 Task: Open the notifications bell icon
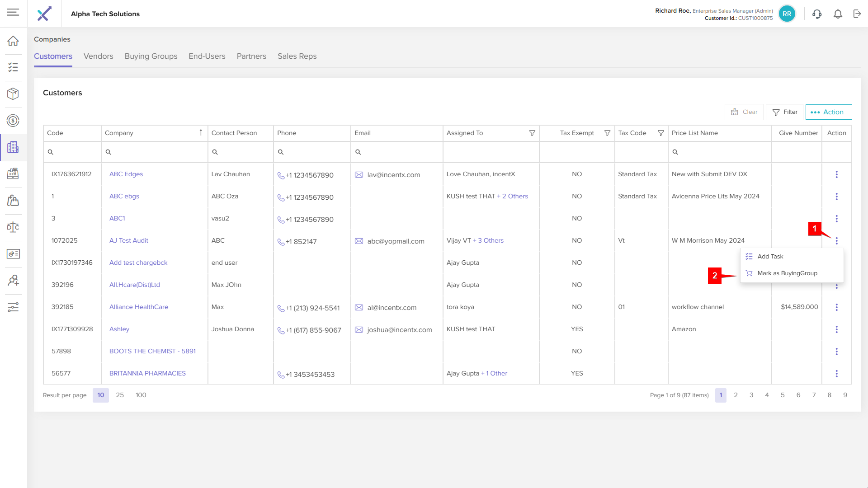838,14
